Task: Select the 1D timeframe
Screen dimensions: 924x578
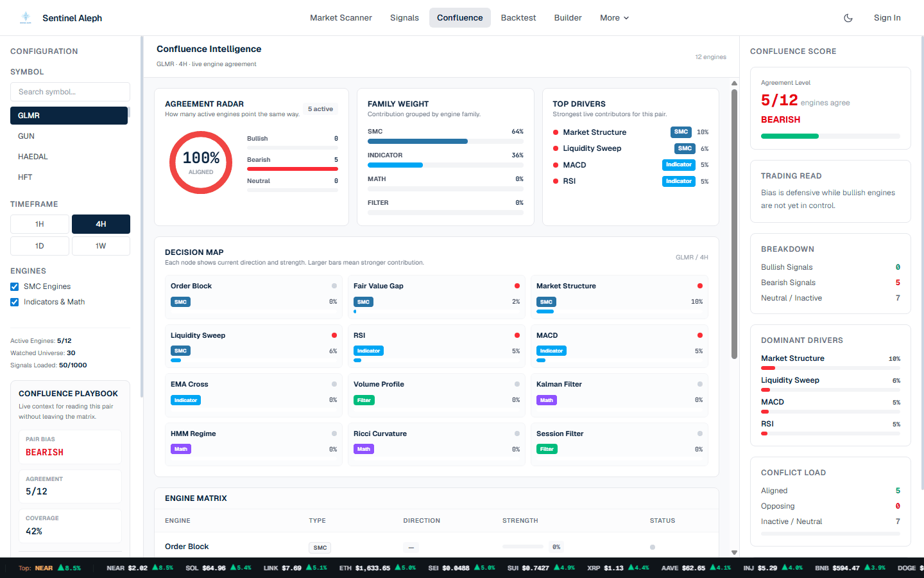Action: (40, 246)
